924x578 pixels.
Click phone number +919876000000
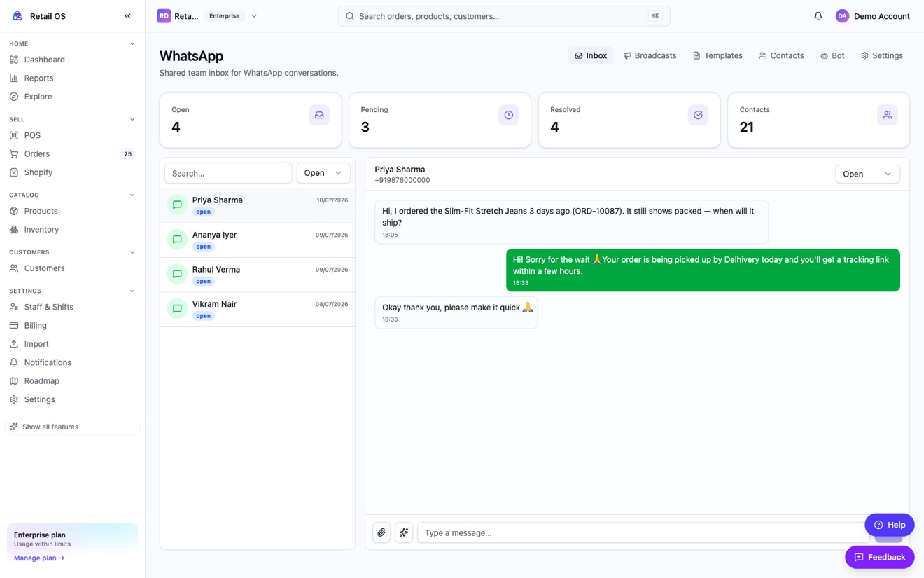pos(402,181)
